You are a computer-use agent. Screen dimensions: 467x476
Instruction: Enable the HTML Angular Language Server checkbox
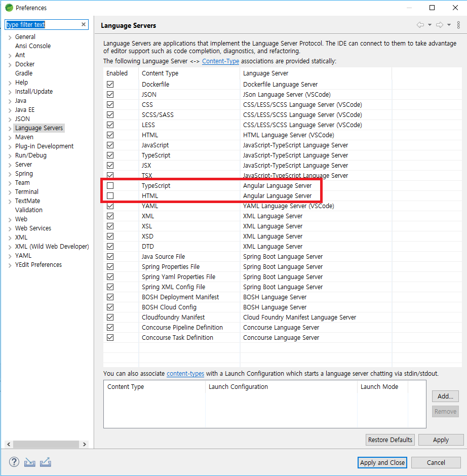[x=110, y=196]
